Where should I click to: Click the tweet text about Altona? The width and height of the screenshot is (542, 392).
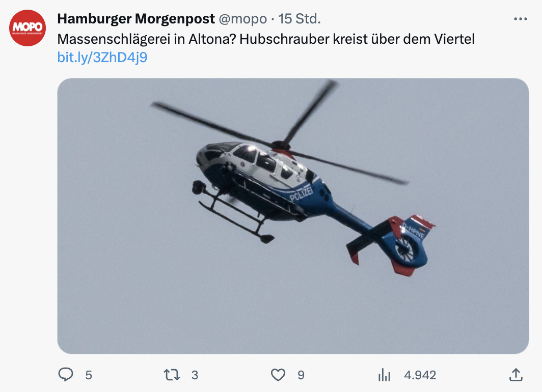266,39
